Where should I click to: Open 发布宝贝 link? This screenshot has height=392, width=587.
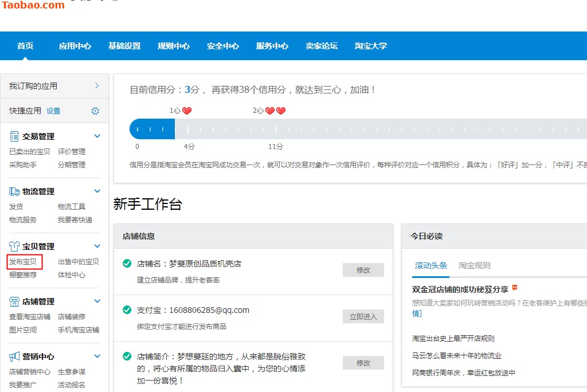pyautogui.click(x=23, y=262)
